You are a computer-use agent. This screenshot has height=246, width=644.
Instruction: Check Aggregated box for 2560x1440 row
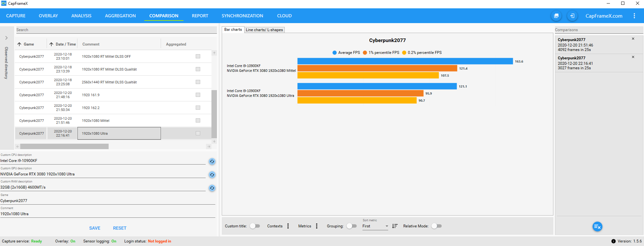198,82
